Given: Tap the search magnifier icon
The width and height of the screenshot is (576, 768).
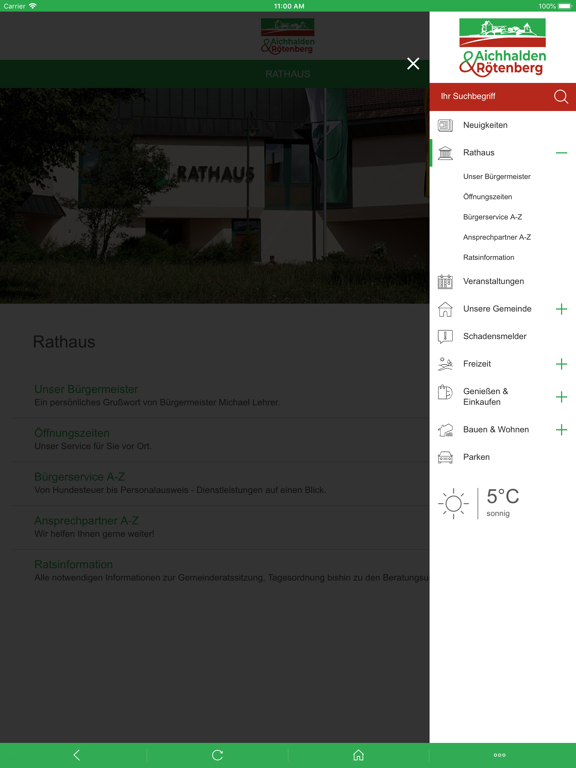Looking at the screenshot, I should (x=561, y=96).
